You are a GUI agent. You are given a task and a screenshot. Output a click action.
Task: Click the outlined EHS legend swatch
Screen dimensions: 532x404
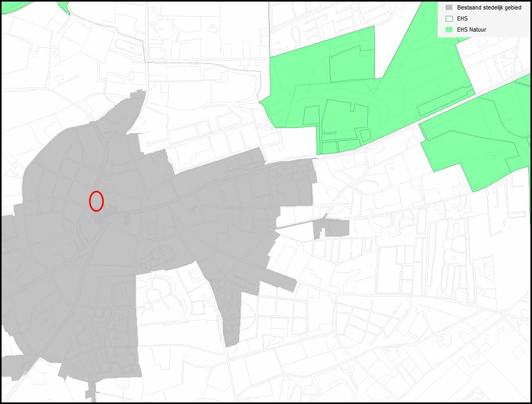pyautogui.click(x=449, y=18)
